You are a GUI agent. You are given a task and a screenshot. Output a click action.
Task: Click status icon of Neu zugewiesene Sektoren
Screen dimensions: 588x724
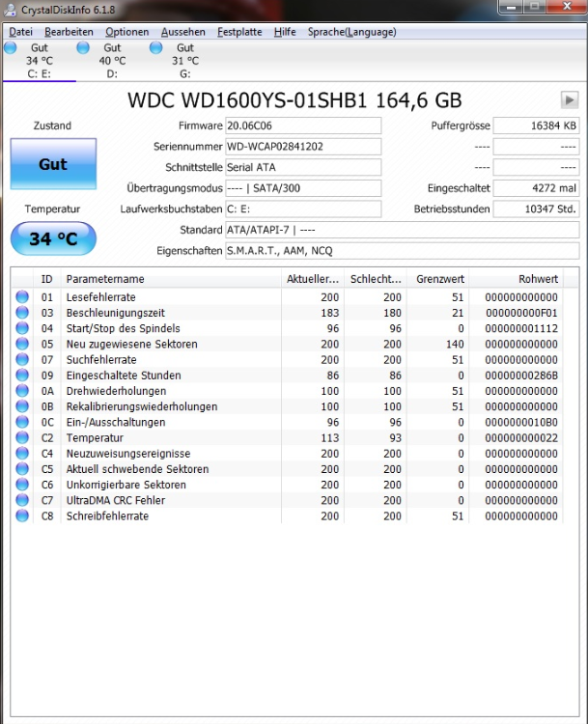(22, 344)
